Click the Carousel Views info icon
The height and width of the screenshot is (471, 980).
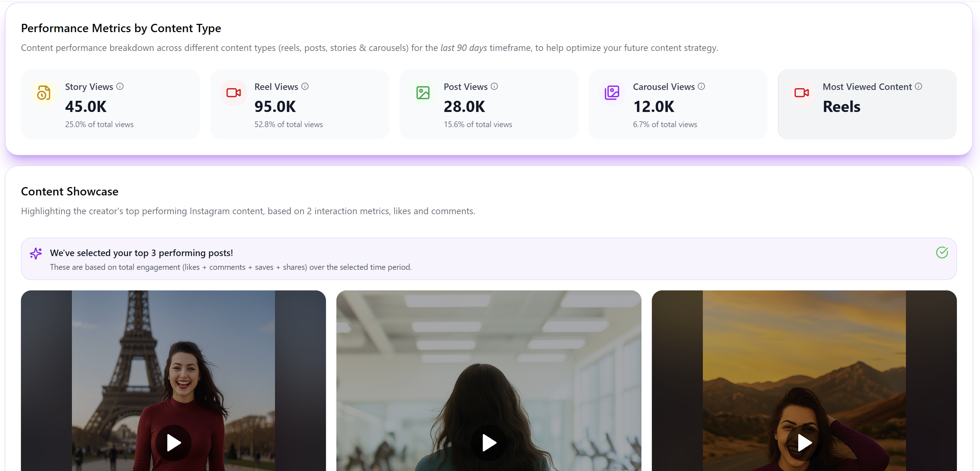tap(701, 86)
